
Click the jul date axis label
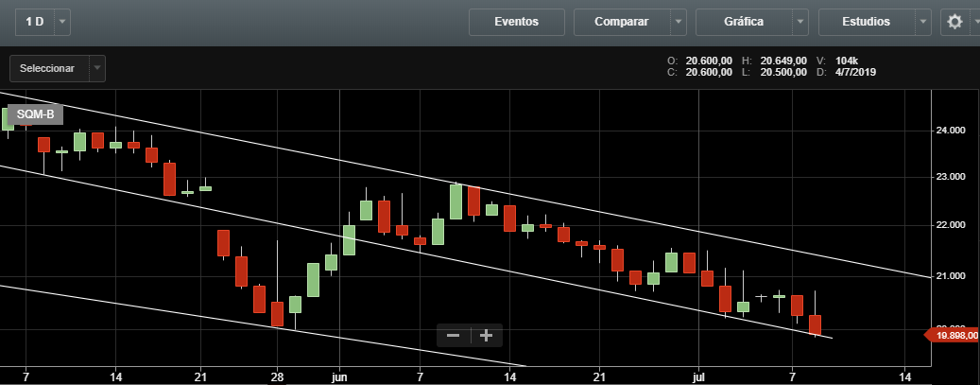[698, 377]
